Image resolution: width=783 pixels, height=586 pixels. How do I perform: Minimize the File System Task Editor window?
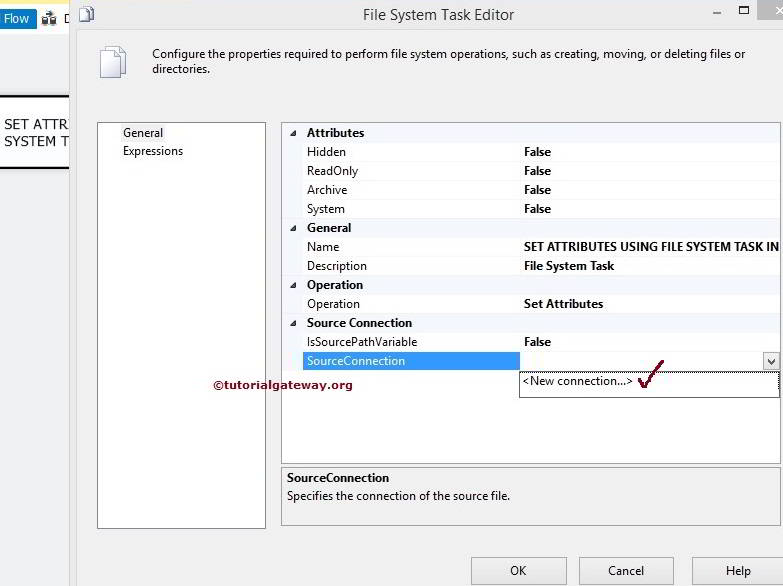(x=717, y=12)
